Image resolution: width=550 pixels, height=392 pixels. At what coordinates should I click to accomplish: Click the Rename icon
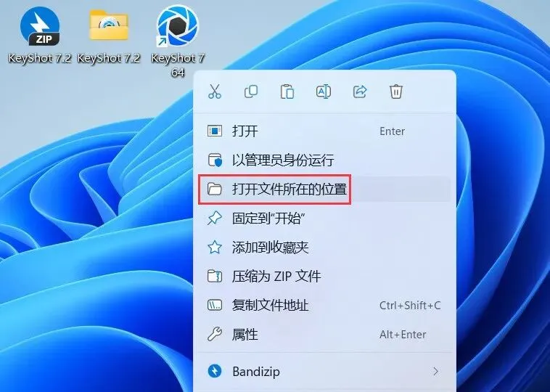[324, 91]
